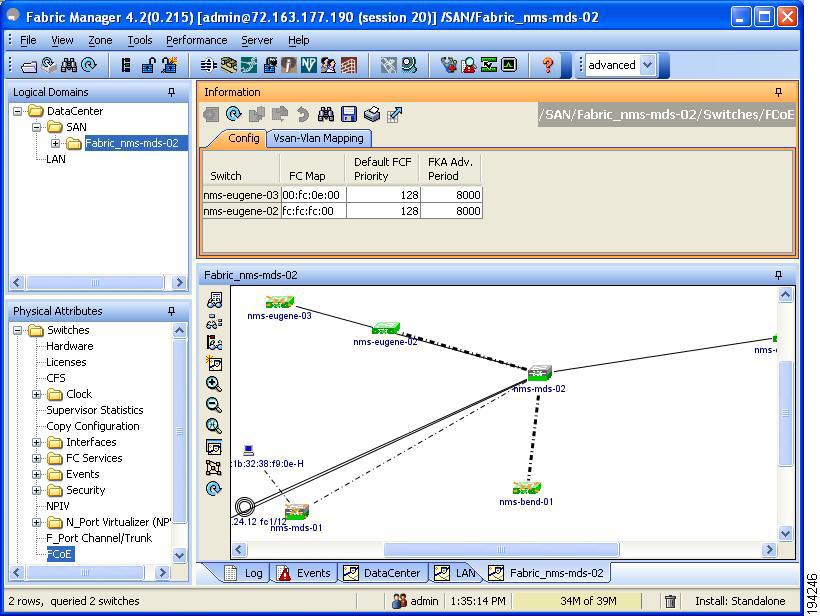Pin the Logical Domains panel
Viewport: 820px width, 616px height.
172,92
